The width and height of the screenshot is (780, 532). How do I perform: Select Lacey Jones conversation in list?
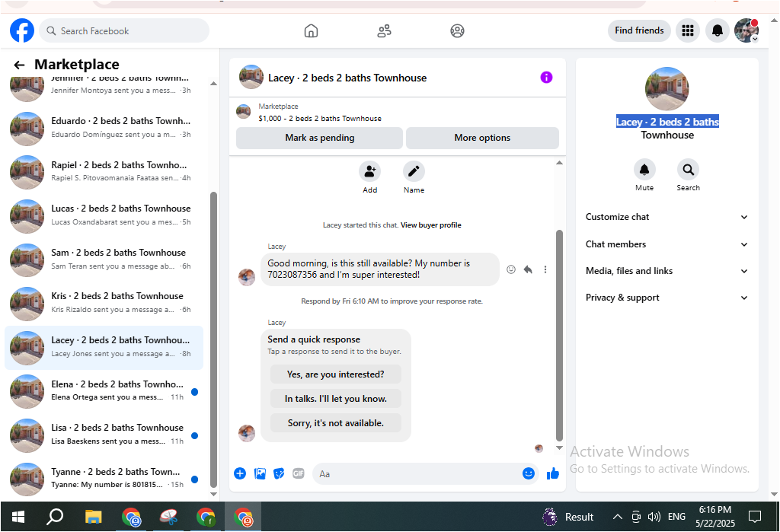104,348
